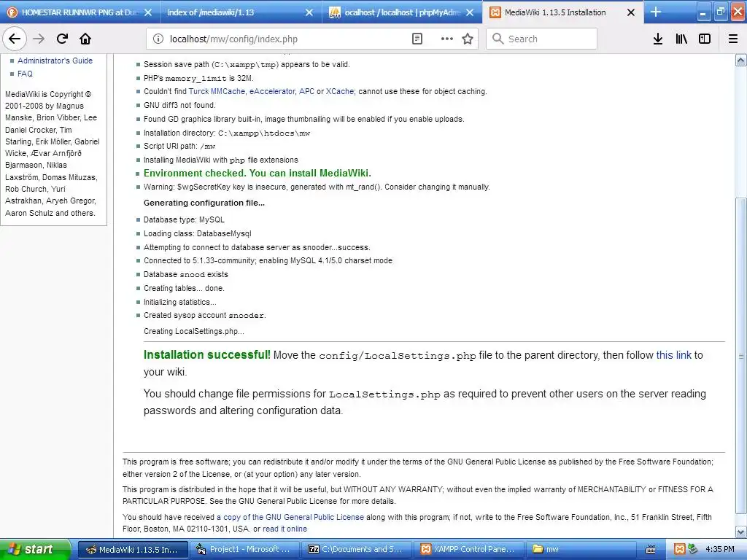Open the library menu
747x560 pixels.
tap(681, 39)
